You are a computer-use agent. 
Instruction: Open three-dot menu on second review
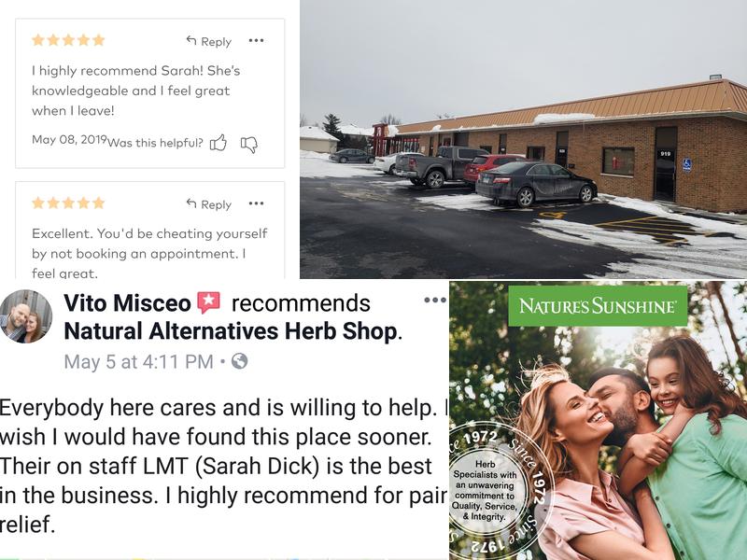point(256,203)
